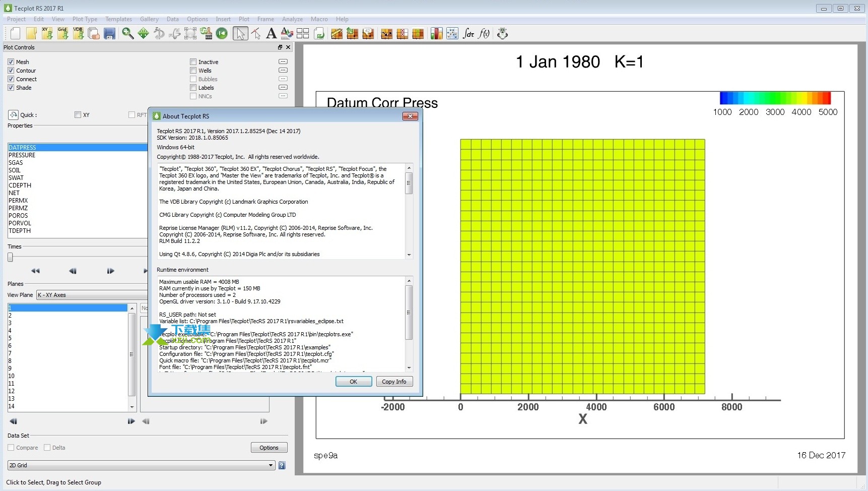Screen dimensions: 868x491
Task: Click the Load VDB data icon
Action: (x=78, y=34)
